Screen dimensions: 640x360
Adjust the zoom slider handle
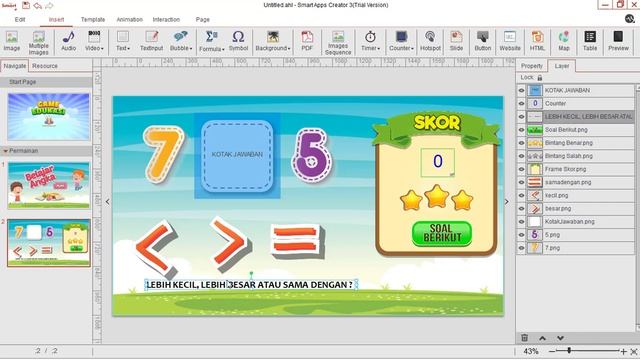click(569, 351)
